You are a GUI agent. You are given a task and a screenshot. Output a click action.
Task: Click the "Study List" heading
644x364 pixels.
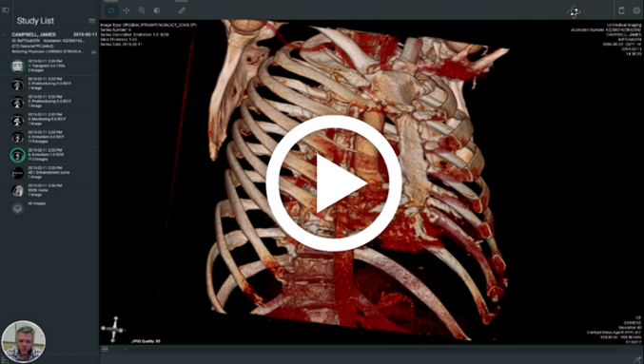tap(35, 21)
